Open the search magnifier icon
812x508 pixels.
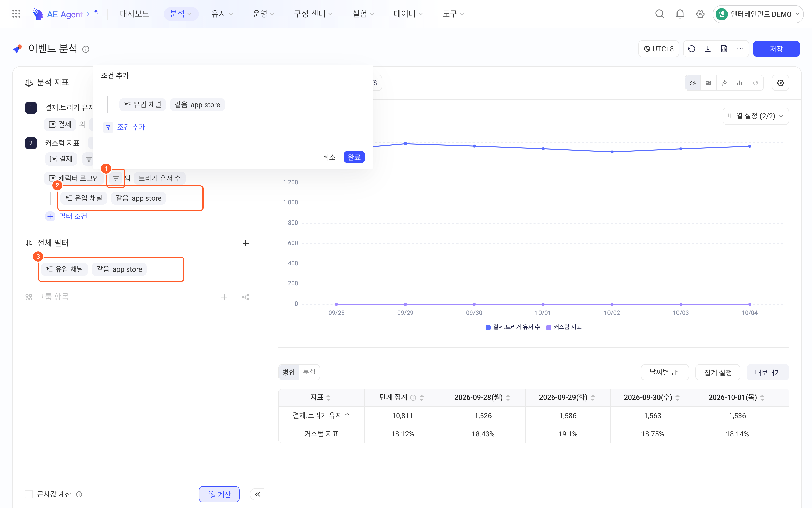tap(659, 14)
